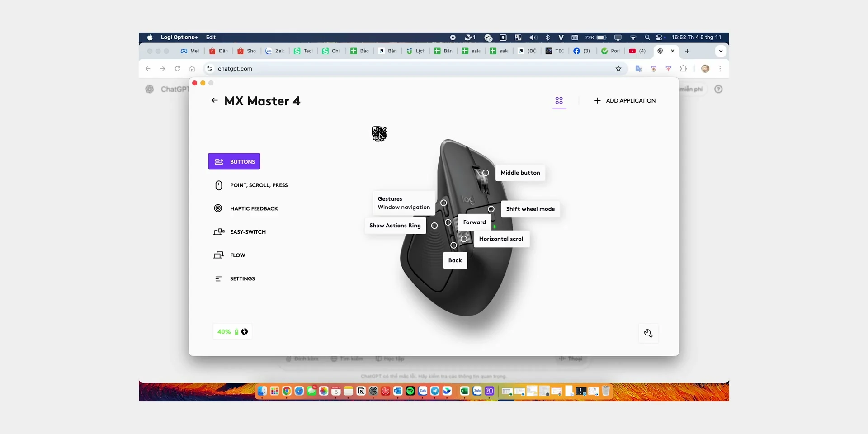Expand the tab search chevron in Chrome
The width and height of the screenshot is (868, 434).
721,51
